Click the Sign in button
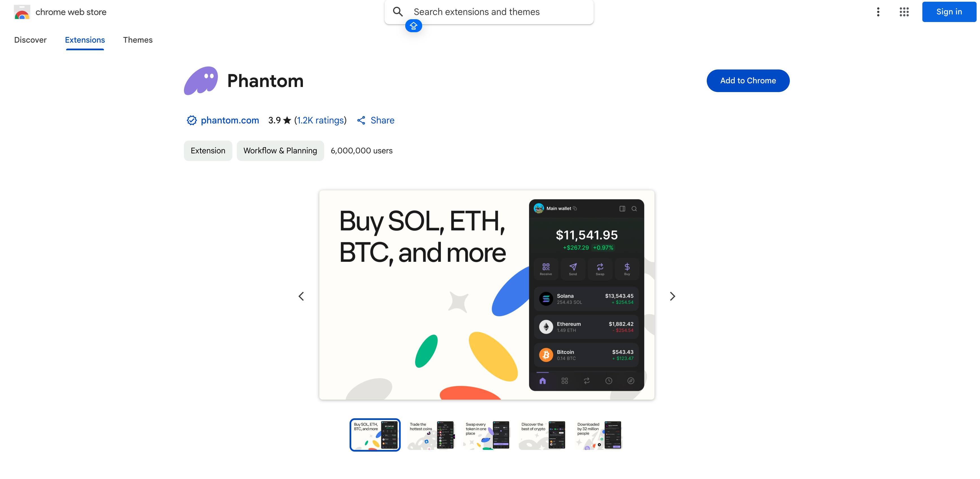 [949, 12]
